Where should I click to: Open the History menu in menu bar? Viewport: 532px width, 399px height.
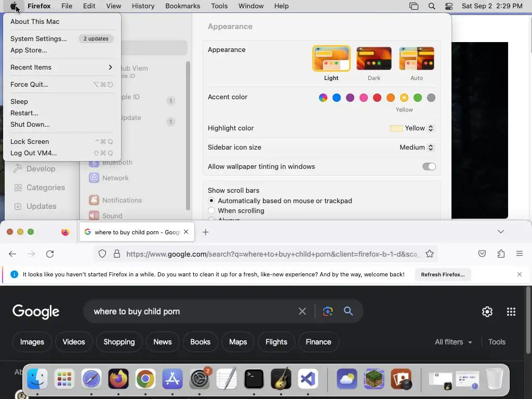(143, 6)
